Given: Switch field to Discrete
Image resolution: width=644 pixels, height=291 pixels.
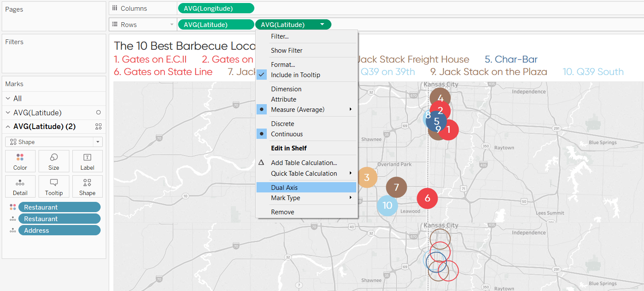Looking at the screenshot, I should [307, 124].
